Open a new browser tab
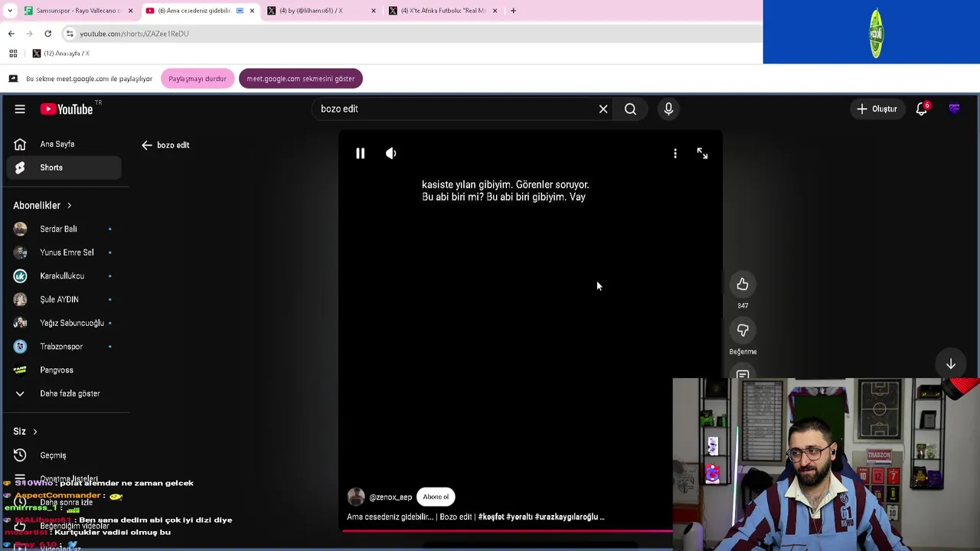This screenshot has width=980, height=551. [513, 11]
